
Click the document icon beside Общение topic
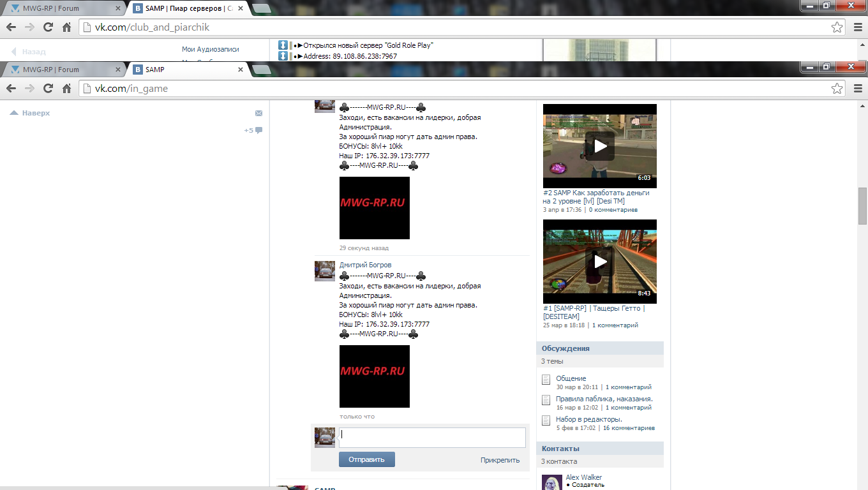(546, 380)
